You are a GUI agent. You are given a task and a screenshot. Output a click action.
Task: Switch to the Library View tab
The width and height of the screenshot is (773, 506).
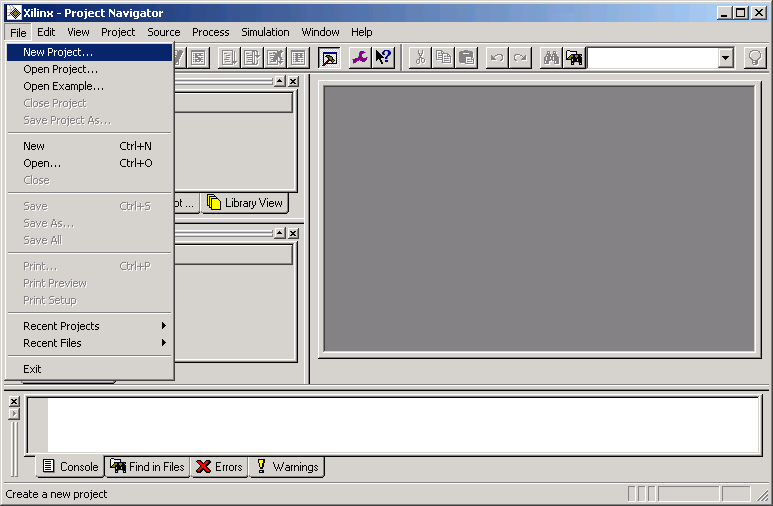245,203
